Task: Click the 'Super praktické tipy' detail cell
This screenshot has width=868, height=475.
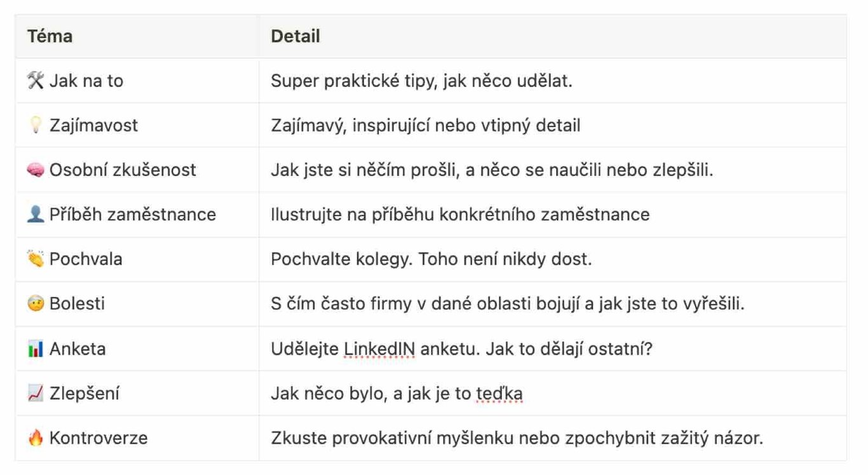Action: point(421,81)
